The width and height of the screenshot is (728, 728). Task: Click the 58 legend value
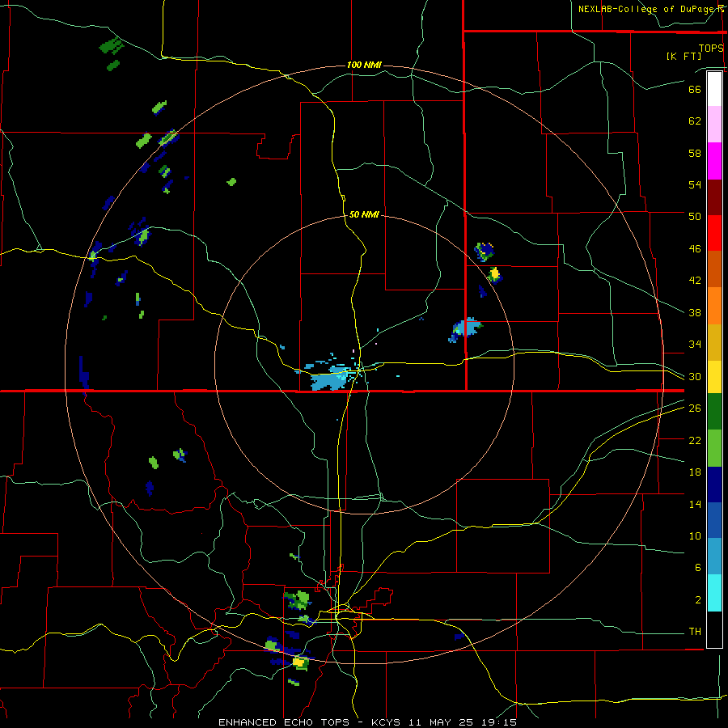tap(695, 153)
